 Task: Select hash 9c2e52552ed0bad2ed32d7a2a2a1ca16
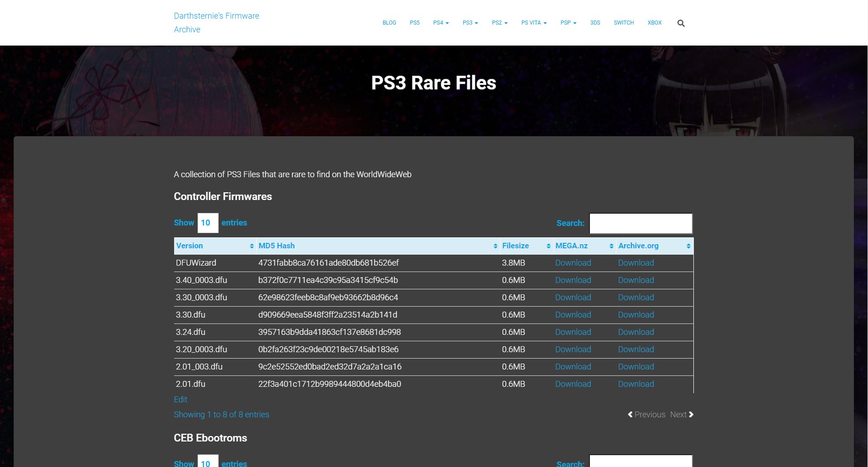tap(330, 367)
